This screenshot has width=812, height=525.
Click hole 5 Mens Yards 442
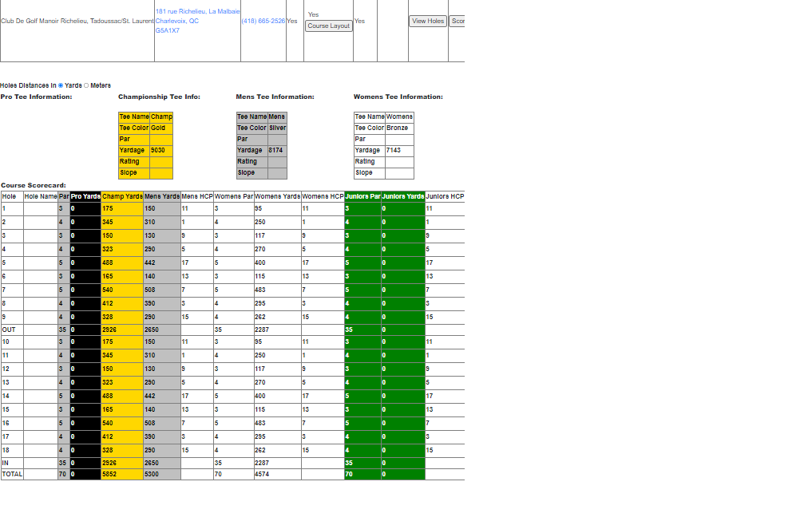149,262
